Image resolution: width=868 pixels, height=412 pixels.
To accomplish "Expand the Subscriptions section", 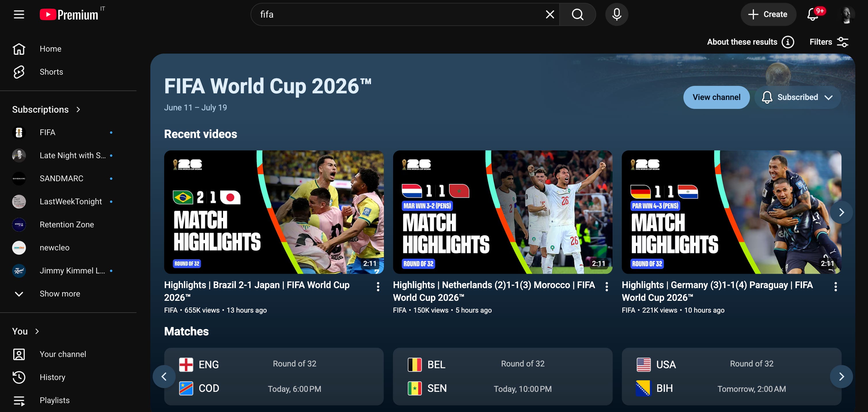I will click(46, 109).
